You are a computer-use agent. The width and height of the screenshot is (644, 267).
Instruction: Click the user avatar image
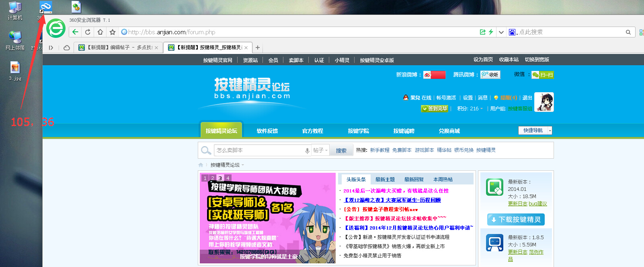click(544, 102)
